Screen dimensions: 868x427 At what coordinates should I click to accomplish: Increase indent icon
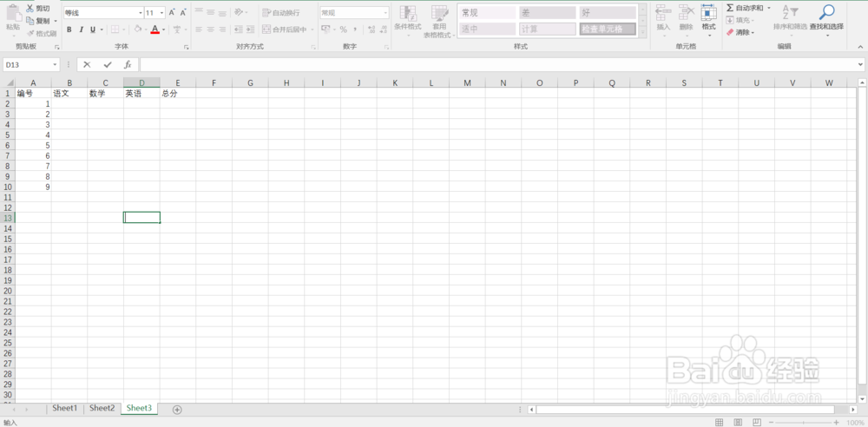[250, 30]
